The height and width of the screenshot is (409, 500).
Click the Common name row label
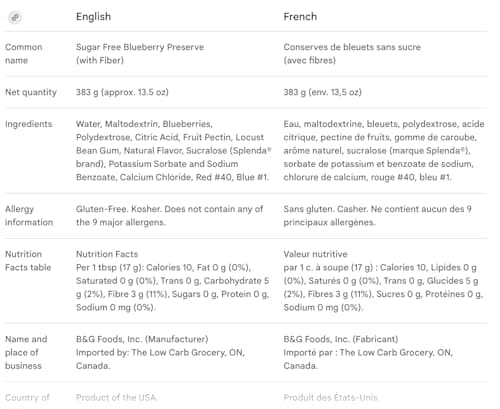coord(24,54)
